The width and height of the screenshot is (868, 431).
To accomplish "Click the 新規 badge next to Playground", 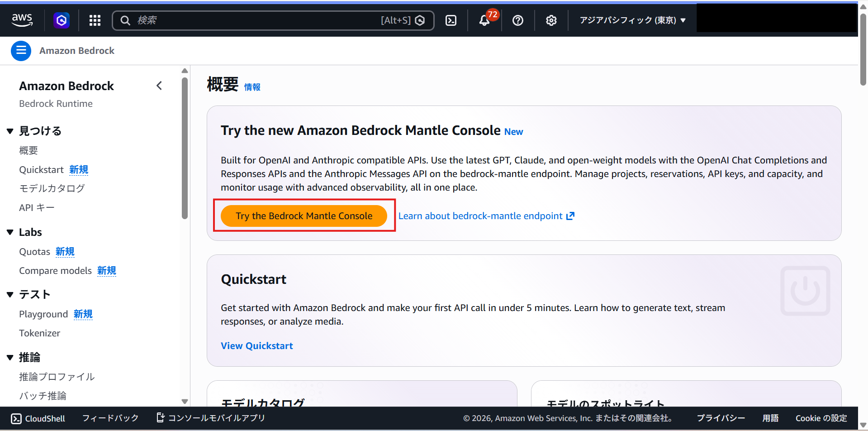I will 83,314.
